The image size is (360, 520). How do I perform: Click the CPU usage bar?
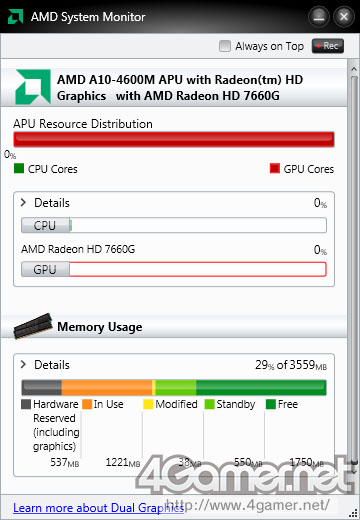(174, 225)
